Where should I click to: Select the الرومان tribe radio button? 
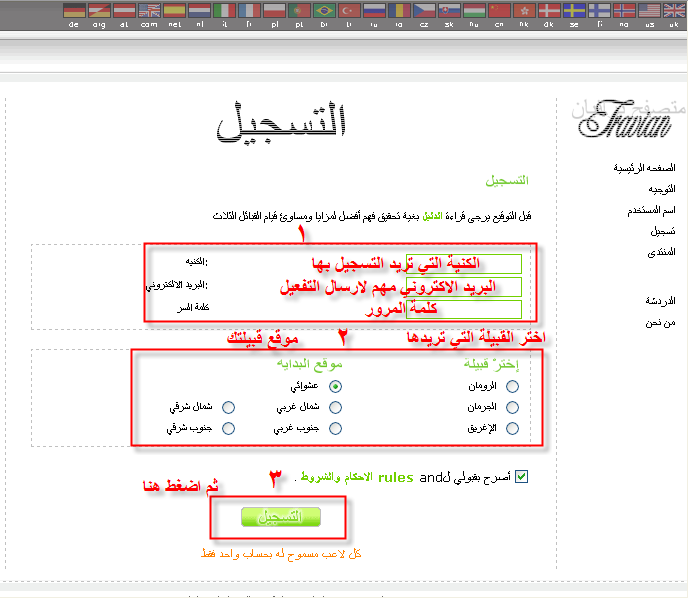point(513,385)
